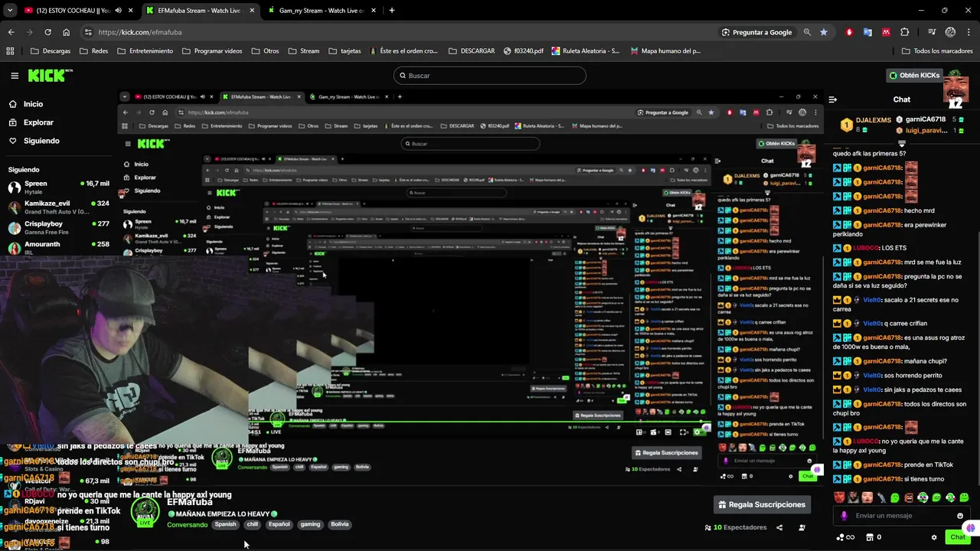Click the share stream icon
Screen dimensions: 980x551
[779, 527]
